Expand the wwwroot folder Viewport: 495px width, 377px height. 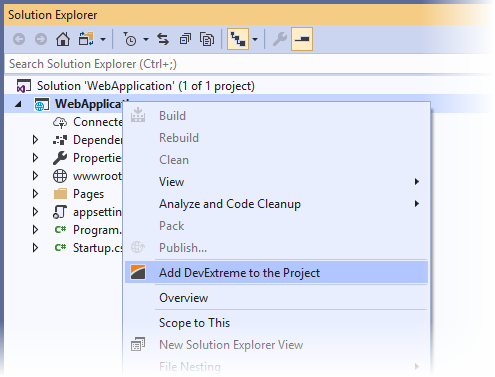pyautogui.click(x=35, y=176)
